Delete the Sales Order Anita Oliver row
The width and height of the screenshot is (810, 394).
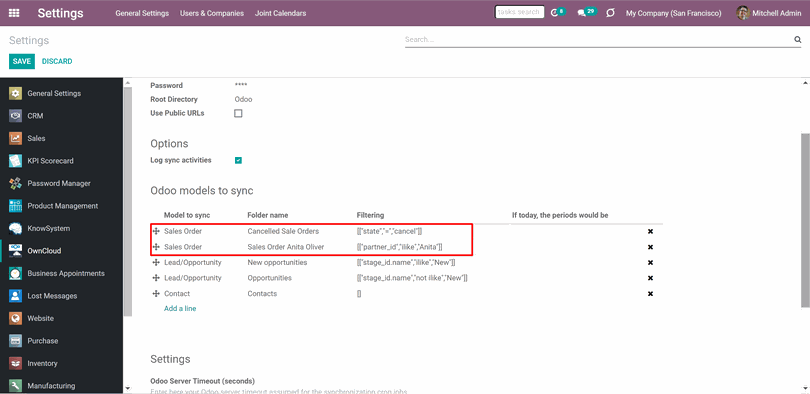650,247
